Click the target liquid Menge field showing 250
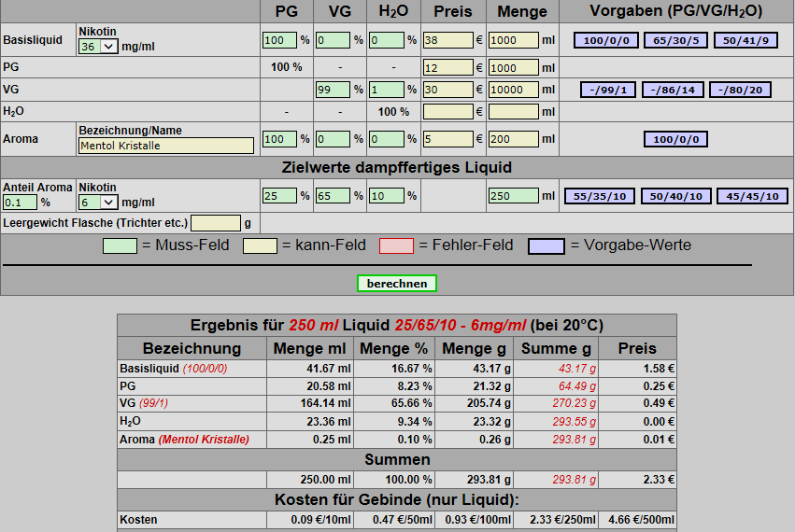This screenshot has height=532, width=795. 513,196
